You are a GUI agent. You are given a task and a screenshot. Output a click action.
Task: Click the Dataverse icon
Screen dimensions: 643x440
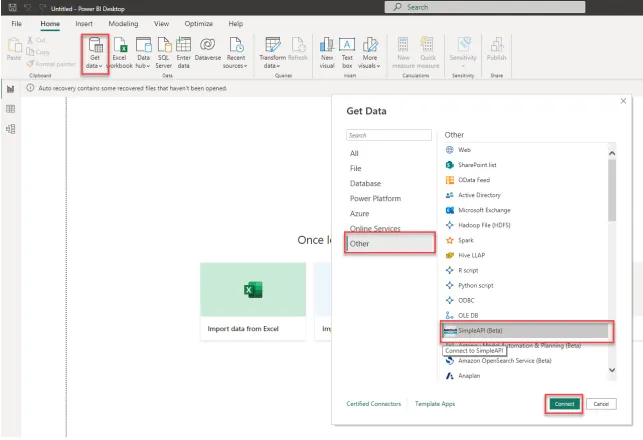tap(207, 49)
